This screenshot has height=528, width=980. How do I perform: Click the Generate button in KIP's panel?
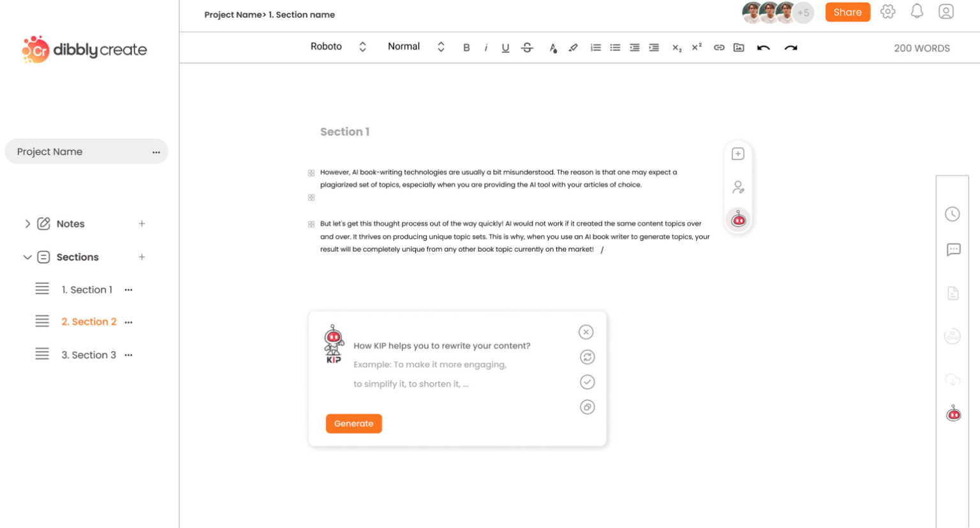pyautogui.click(x=354, y=423)
